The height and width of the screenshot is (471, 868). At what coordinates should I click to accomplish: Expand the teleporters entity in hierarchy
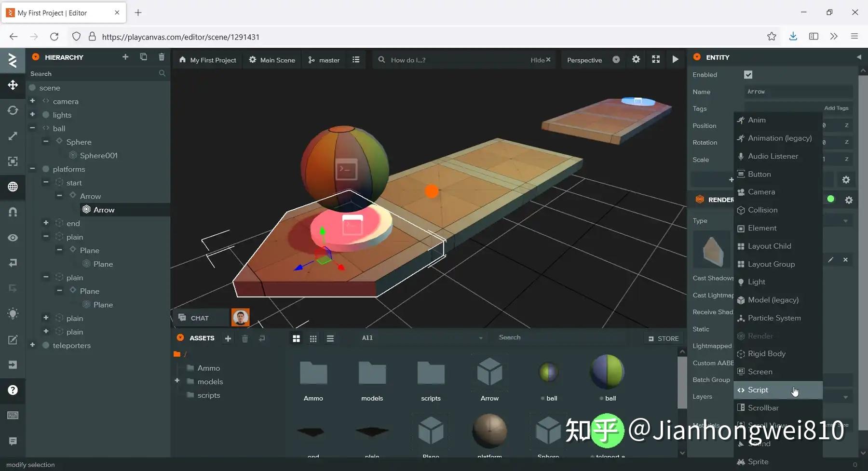(32, 345)
